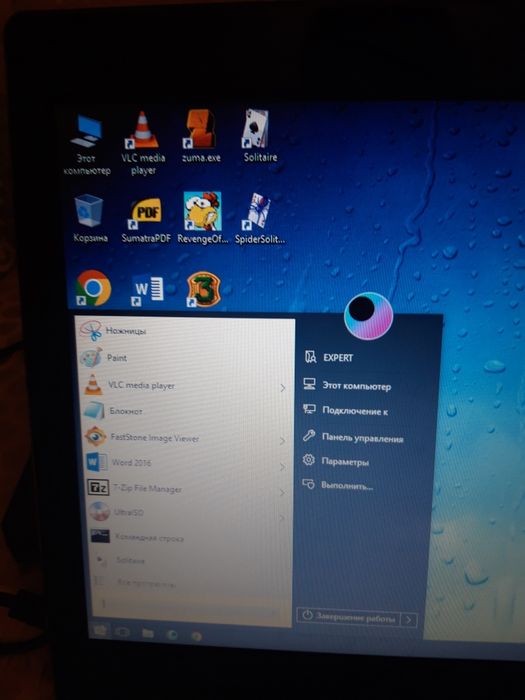Expand UltraISO submenu arrow
Image resolution: width=525 pixels, height=700 pixels.
point(283,518)
